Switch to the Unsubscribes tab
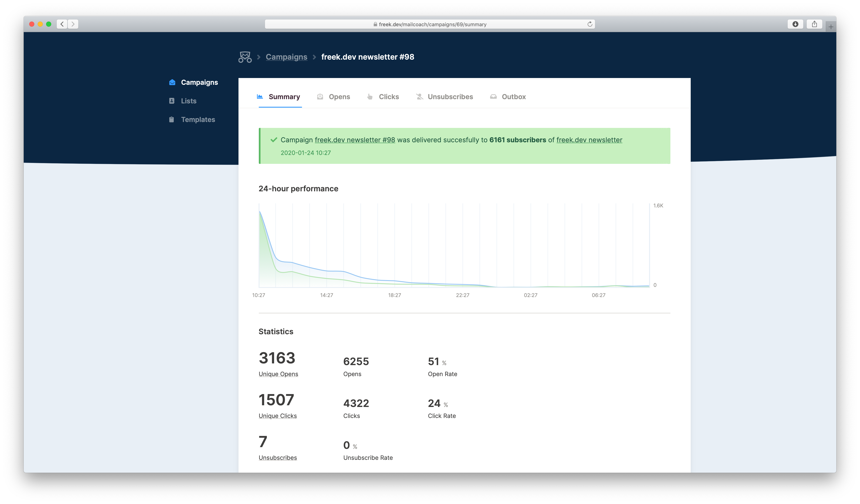860x504 pixels. pos(444,97)
